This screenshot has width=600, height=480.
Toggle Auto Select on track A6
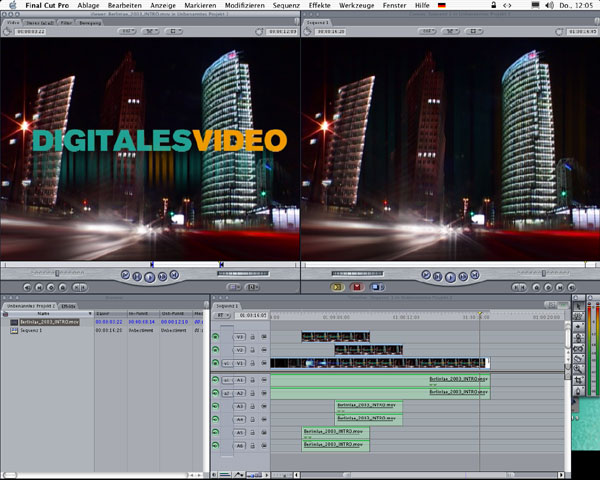pyautogui.click(x=264, y=446)
